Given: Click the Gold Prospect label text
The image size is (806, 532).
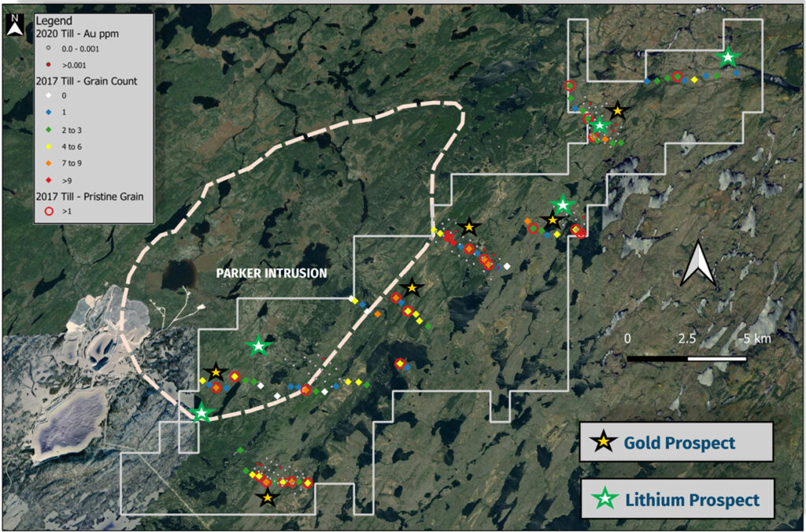Looking at the screenshot, I should pyautogui.click(x=679, y=442).
